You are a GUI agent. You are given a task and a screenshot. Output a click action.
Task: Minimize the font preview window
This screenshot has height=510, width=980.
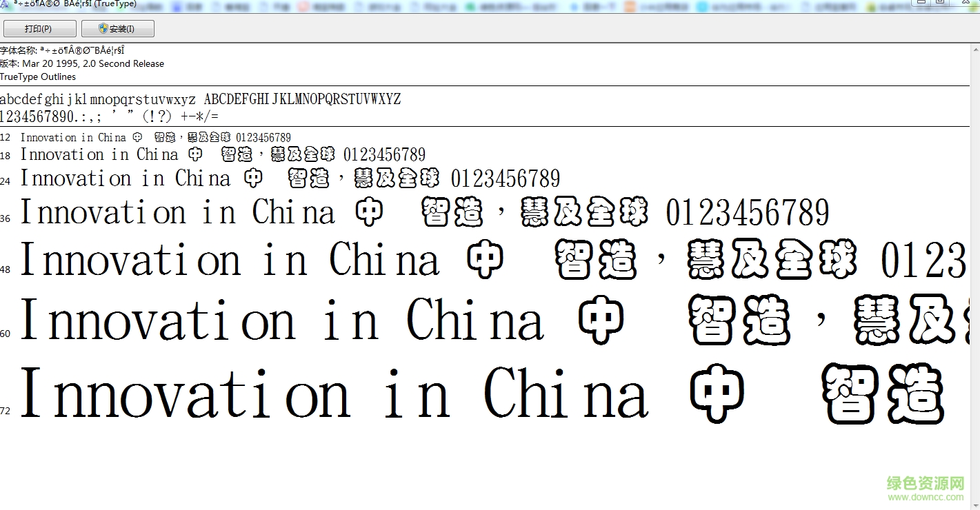pyautogui.click(x=921, y=3)
